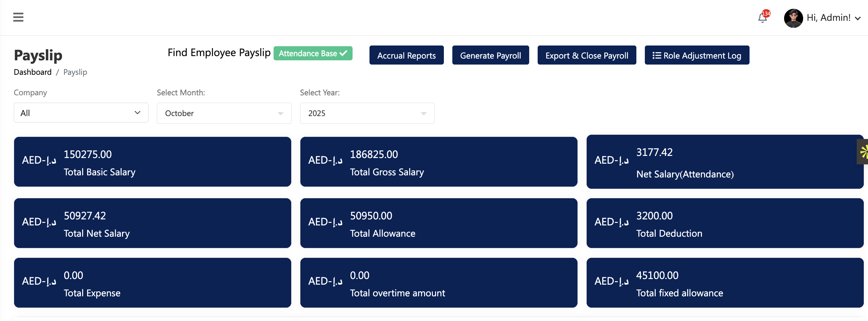Select the Total Net Salary card
Viewport: 868px width, 321px height.
click(x=152, y=223)
